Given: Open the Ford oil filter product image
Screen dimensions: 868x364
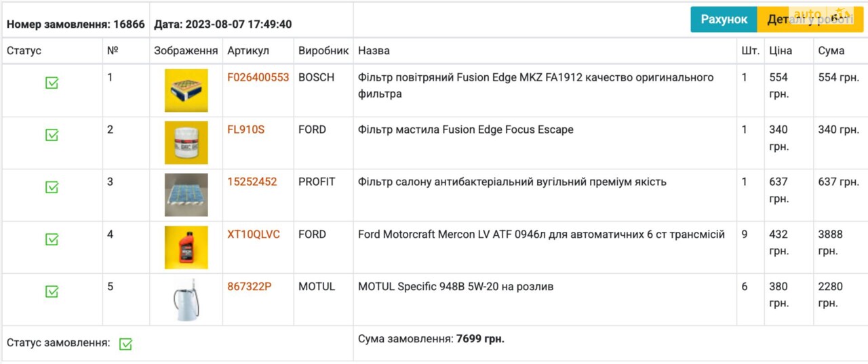Looking at the screenshot, I should [186, 143].
